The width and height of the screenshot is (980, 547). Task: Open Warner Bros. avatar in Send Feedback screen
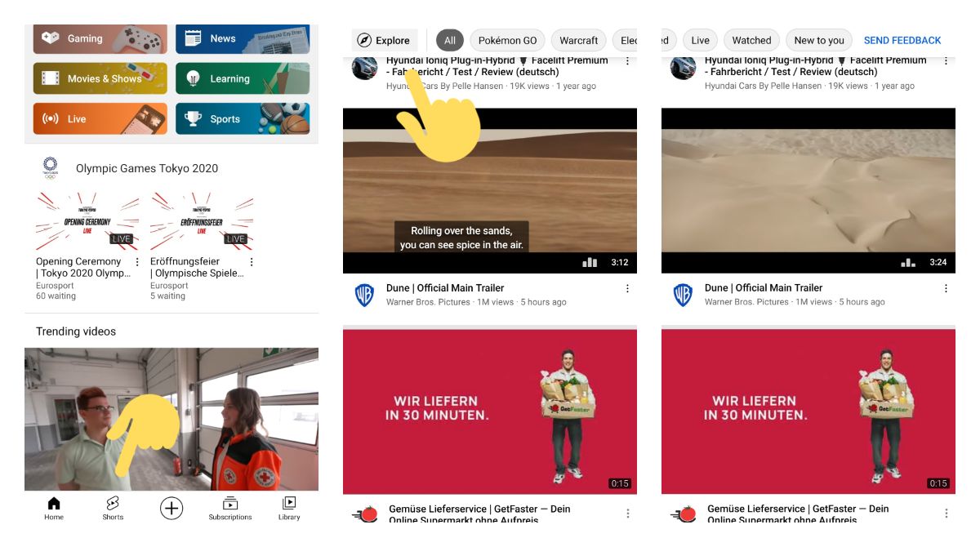coord(683,295)
